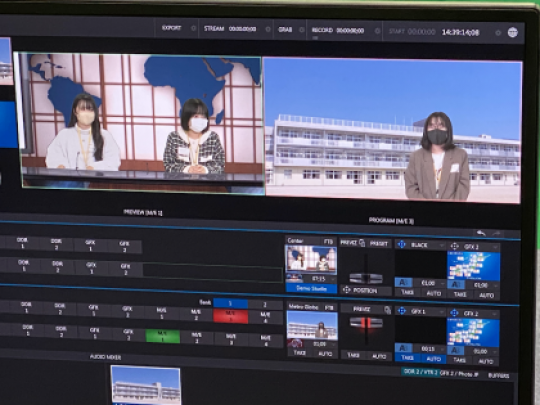Viewport: 540px width, 405px height.
Task: Select the red M/E 3 program button
Action: (230, 316)
